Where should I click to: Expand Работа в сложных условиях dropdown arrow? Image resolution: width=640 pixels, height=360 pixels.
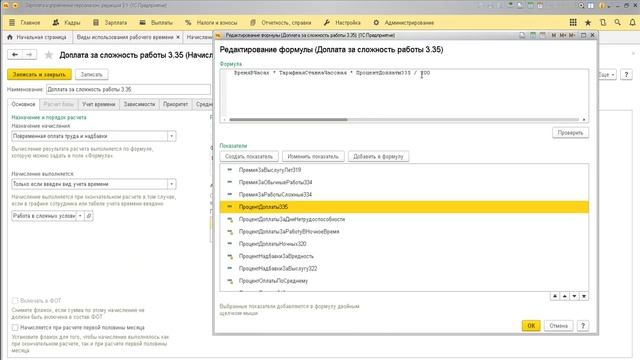click(80, 216)
